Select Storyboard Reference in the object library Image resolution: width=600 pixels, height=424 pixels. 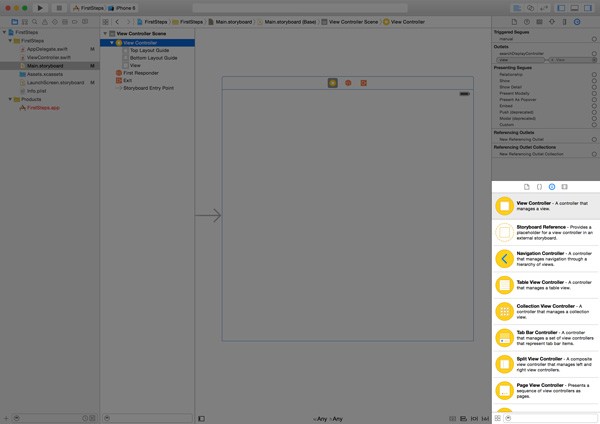546,232
